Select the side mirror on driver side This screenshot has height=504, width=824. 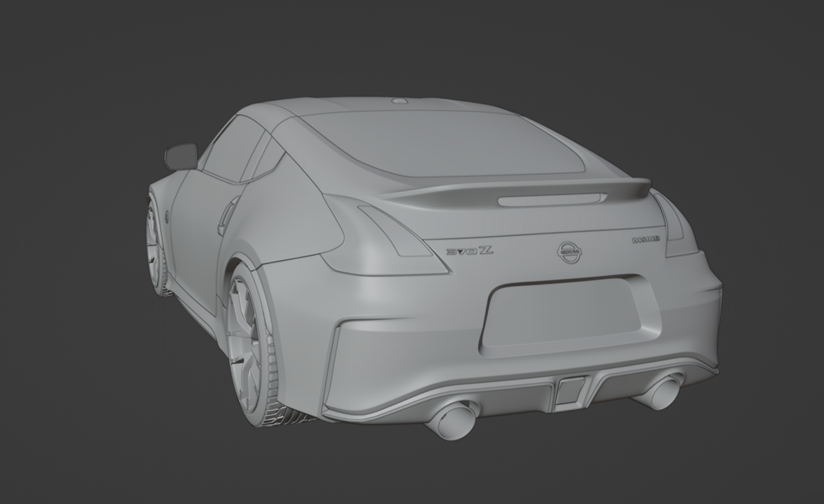[181, 156]
